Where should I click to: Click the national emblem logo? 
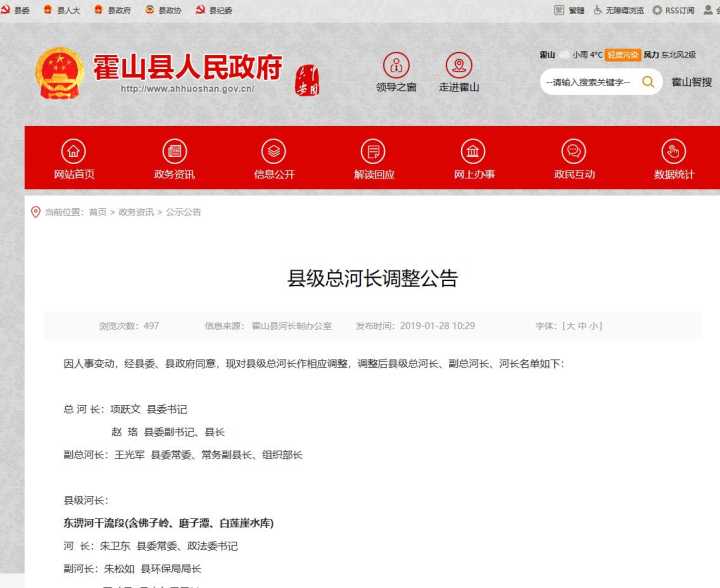60,74
